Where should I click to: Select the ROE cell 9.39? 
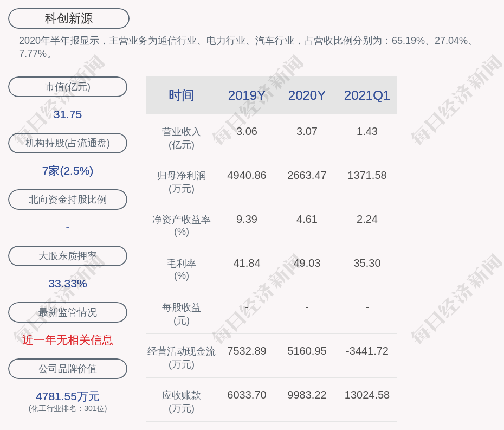tap(247, 220)
